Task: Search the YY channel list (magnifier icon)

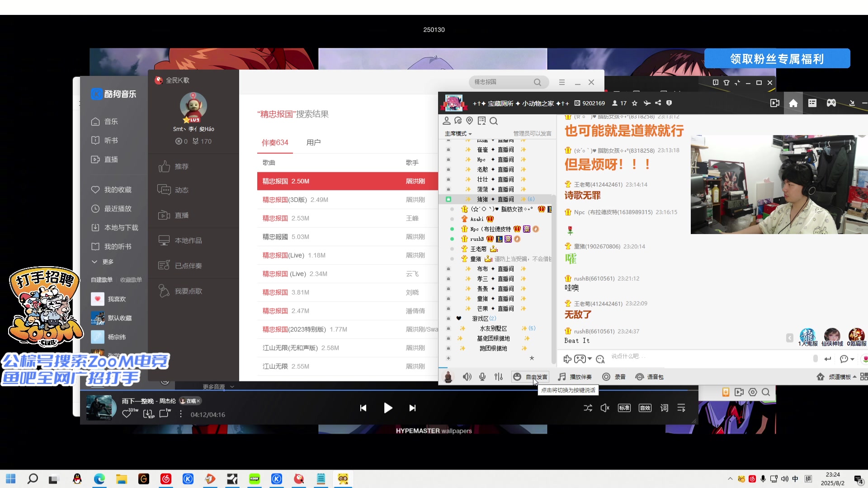Action: point(494,121)
